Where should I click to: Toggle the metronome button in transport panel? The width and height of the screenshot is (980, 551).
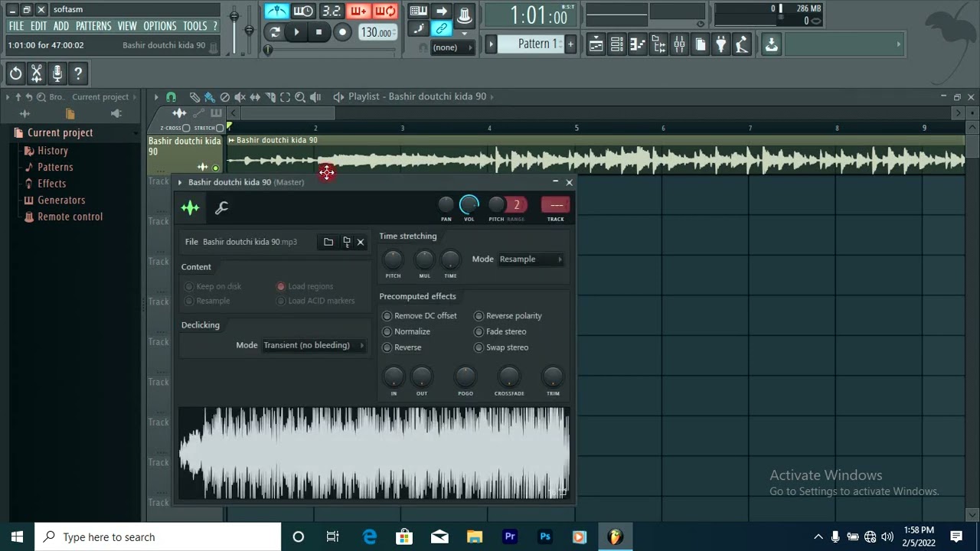point(276,11)
